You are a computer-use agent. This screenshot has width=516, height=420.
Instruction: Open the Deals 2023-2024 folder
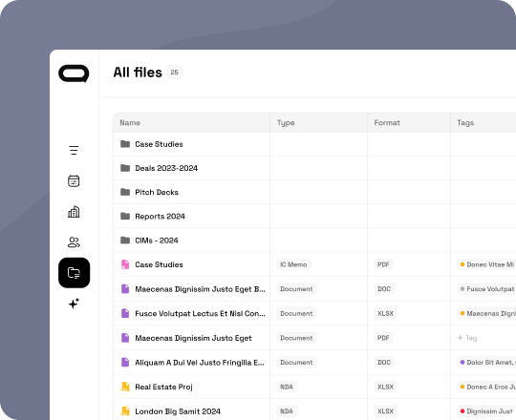point(166,168)
